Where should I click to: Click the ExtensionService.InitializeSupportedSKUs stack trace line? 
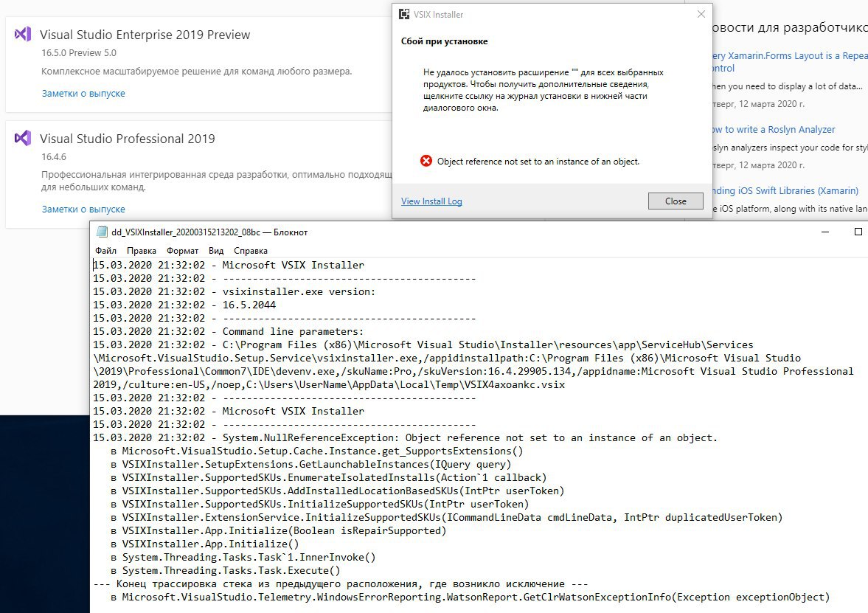[447, 518]
